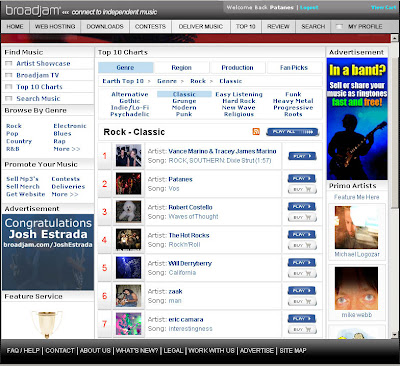This screenshot has width=400, height=366.
Task: Open Michael Logozar primo artist photo
Action: [356, 227]
